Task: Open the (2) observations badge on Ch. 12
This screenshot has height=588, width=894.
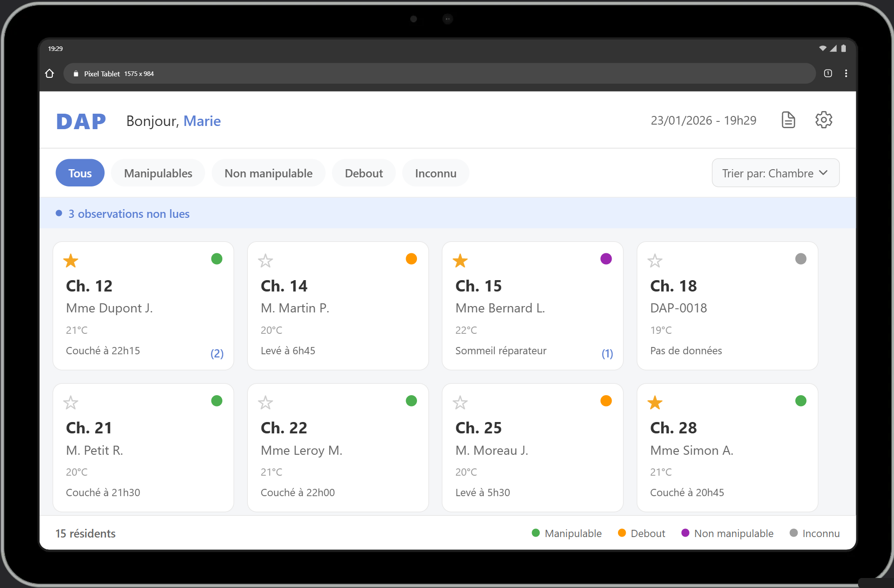Action: pyautogui.click(x=217, y=353)
